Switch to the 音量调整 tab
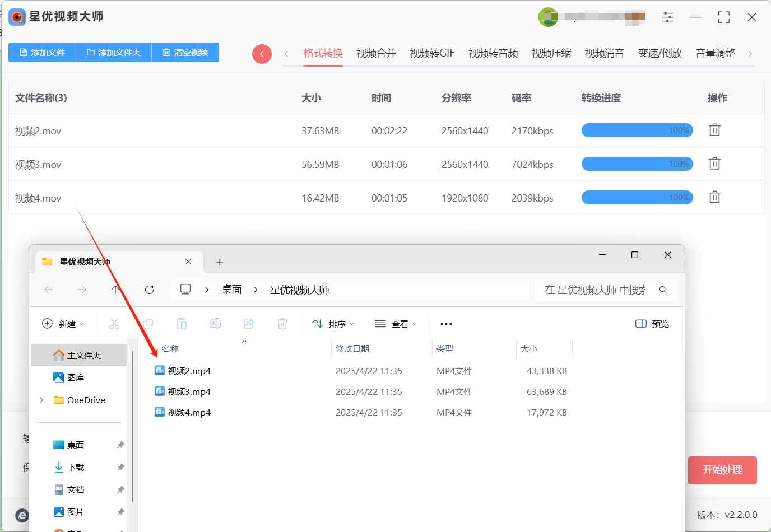 click(716, 53)
